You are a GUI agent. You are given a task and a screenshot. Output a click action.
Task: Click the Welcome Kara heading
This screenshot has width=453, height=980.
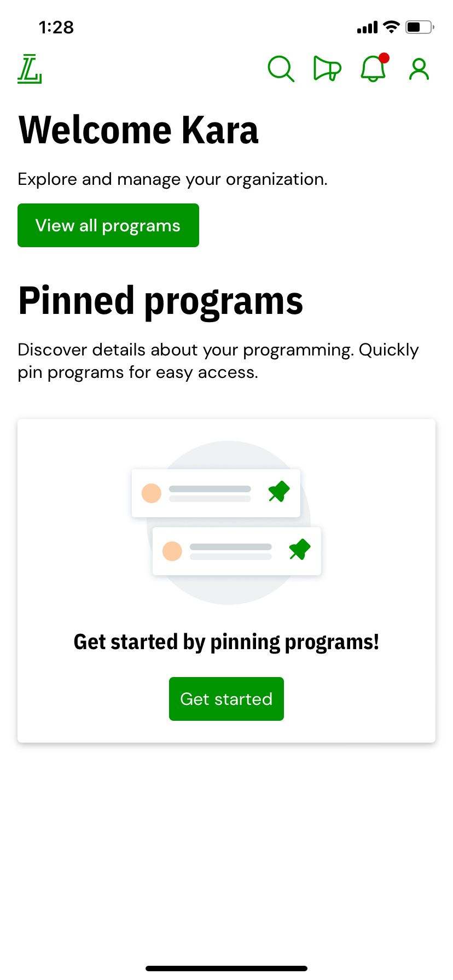click(x=138, y=130)
